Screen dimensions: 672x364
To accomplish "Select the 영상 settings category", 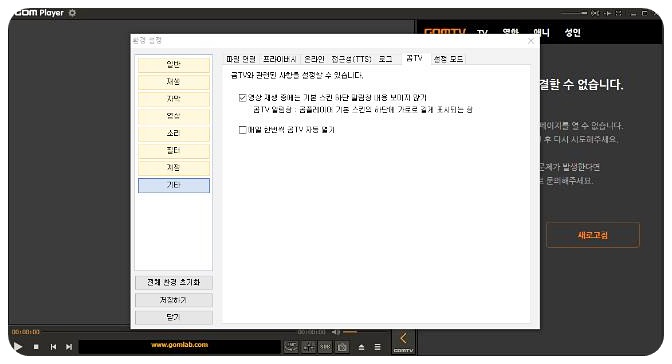I will 174,116.
